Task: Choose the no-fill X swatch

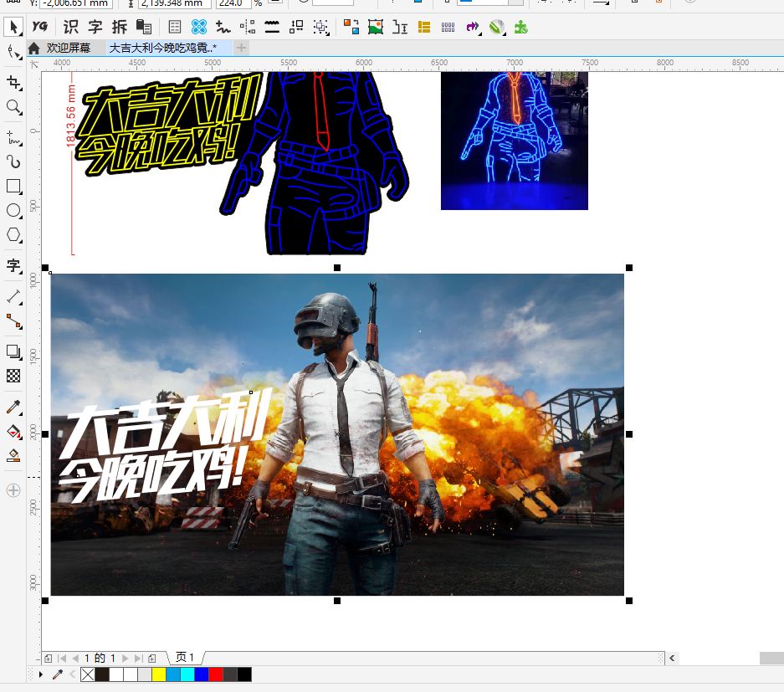Action: pos(88,674)
